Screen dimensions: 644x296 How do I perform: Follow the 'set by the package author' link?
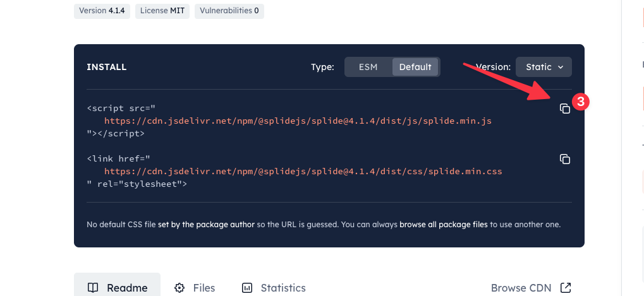(206, 225)
